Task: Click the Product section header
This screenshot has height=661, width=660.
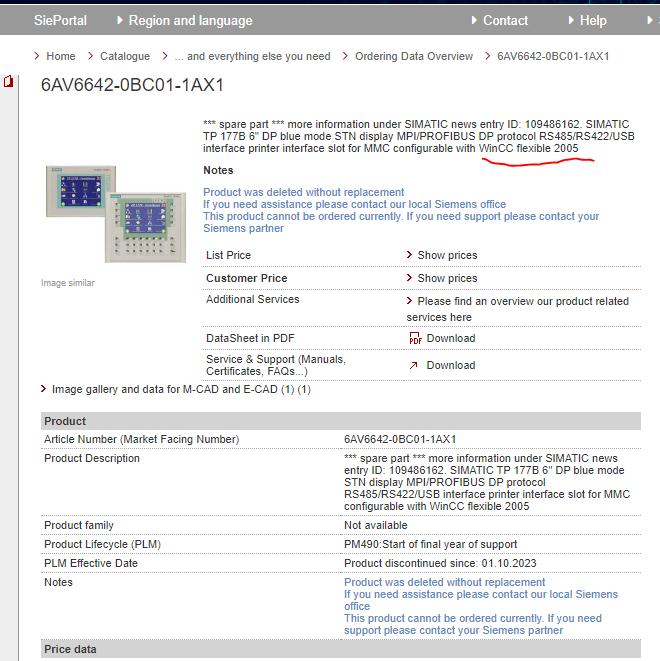Action: (x=341, y=421)
